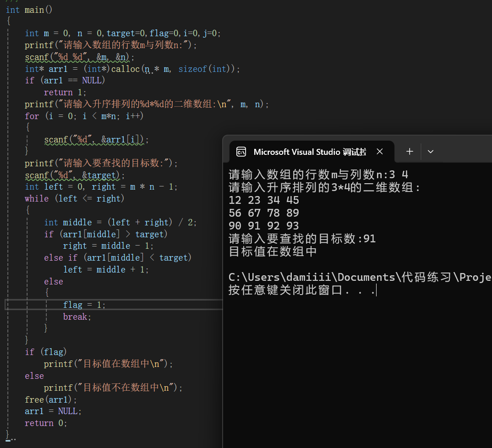Place the cursor after 按任意键关闭此窗口
This screenshot has height=448, width=492.
pos(377,290)
